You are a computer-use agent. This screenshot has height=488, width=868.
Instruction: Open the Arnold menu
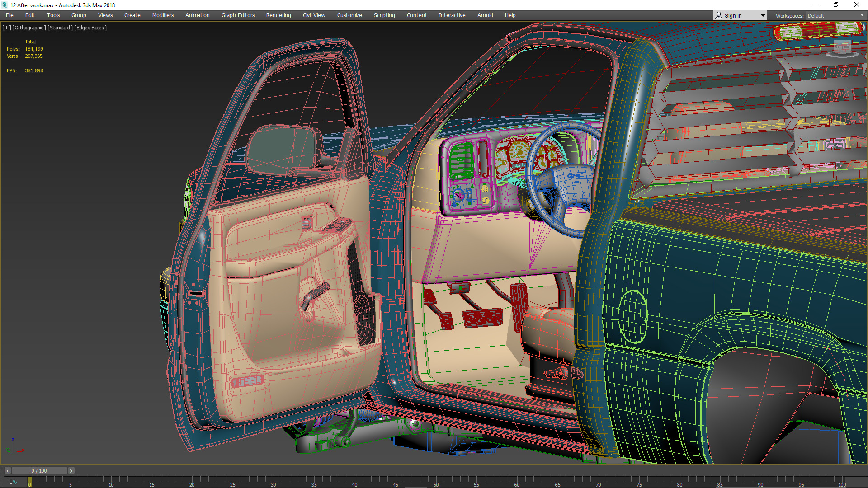485,15
